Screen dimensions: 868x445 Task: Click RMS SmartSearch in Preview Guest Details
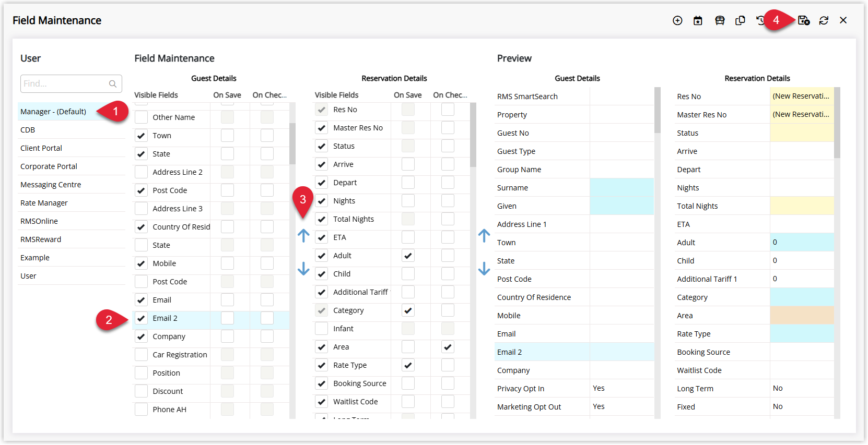click(527, 97)
